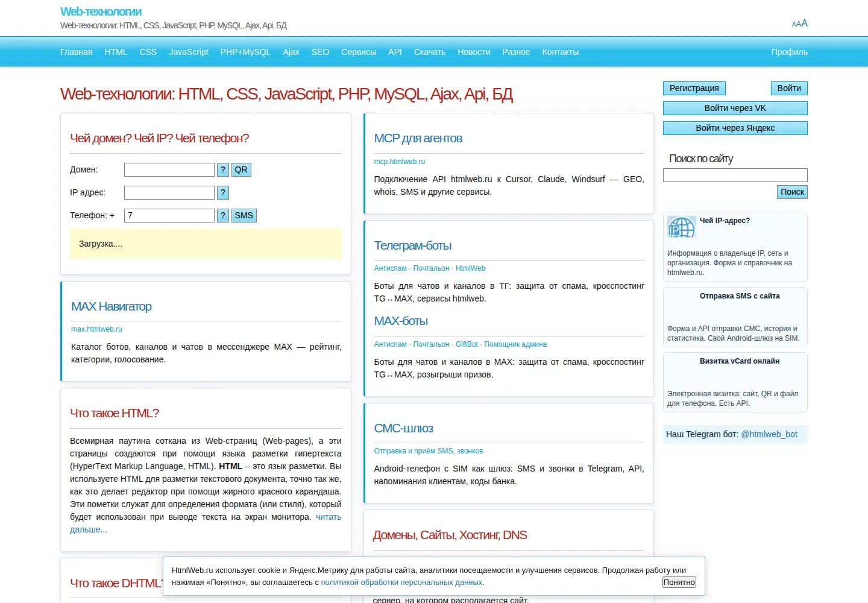
Task: Accept cookies with the Понятно button
Action: coord(679,582)
